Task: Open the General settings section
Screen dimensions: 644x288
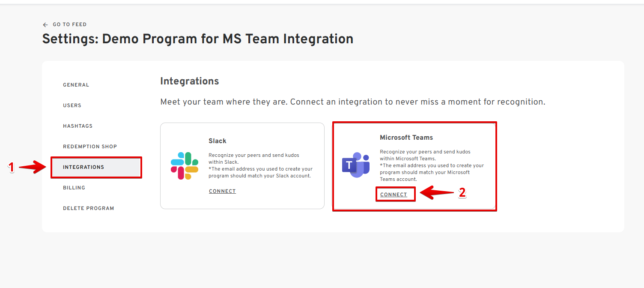Action: [76, 85]
